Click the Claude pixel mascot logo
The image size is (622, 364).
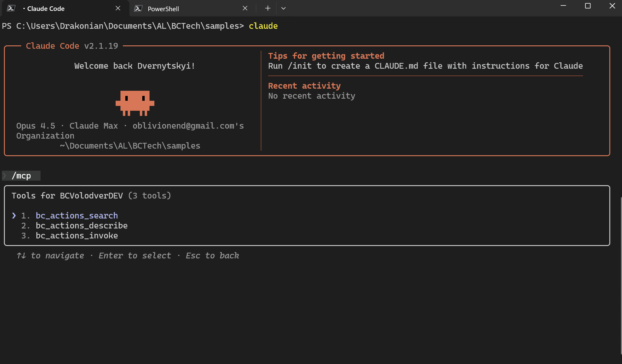pos(135,103)
